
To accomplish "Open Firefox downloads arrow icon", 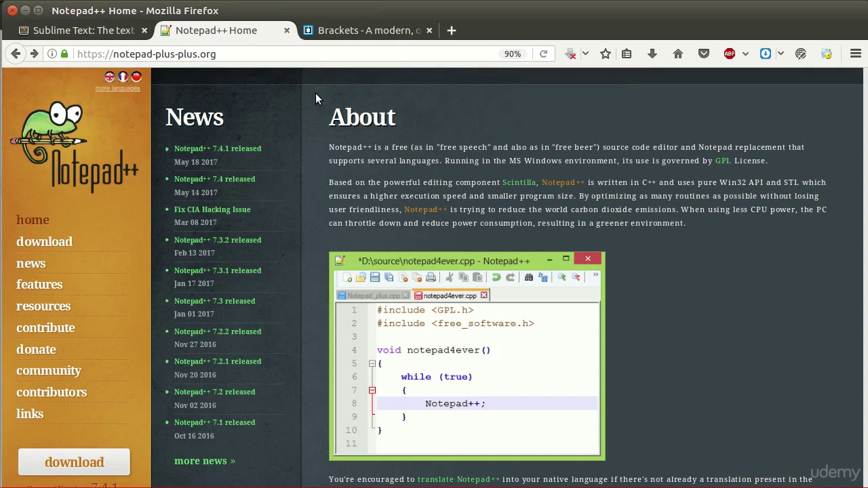I will 652,54.
